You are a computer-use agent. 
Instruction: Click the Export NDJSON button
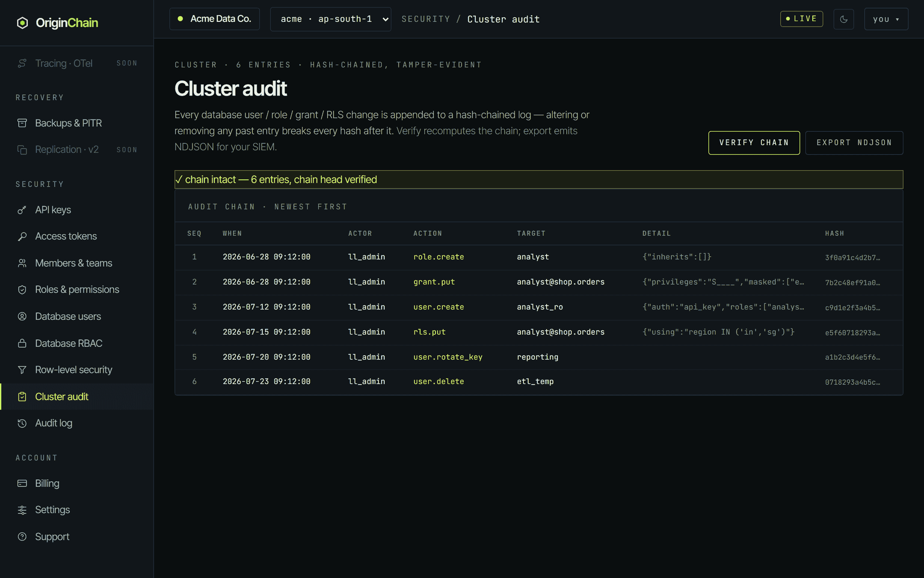(x=854, y=143)
